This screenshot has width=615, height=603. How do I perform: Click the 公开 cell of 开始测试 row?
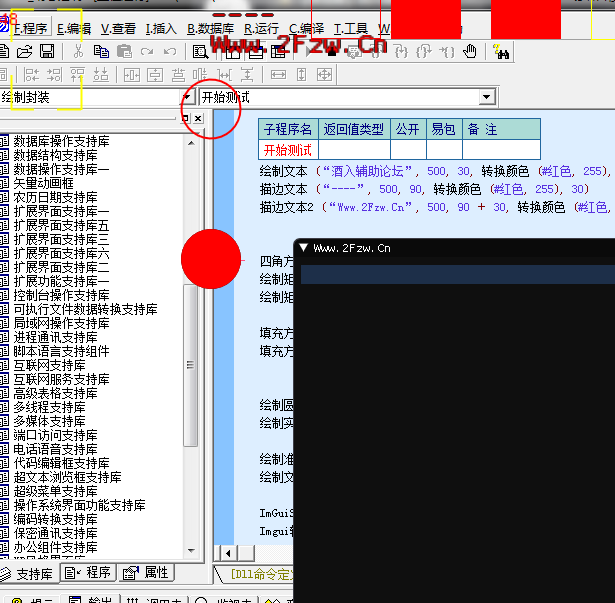point(408,150)
